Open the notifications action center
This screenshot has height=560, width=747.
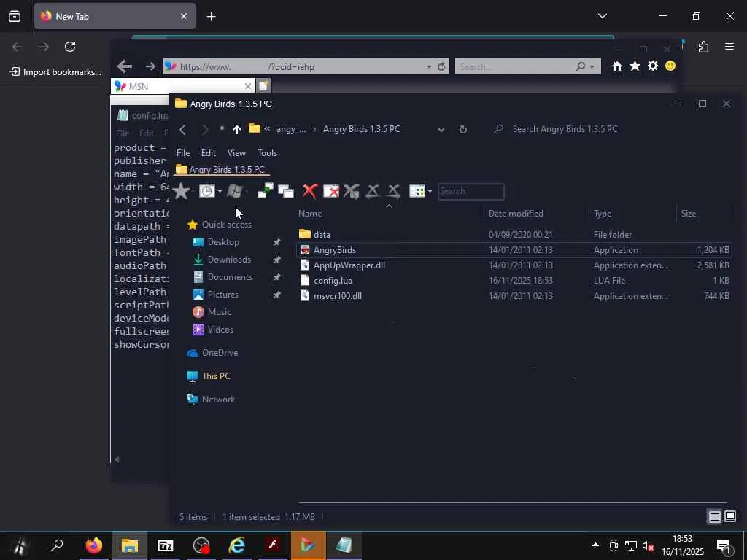tap(724, 545)
